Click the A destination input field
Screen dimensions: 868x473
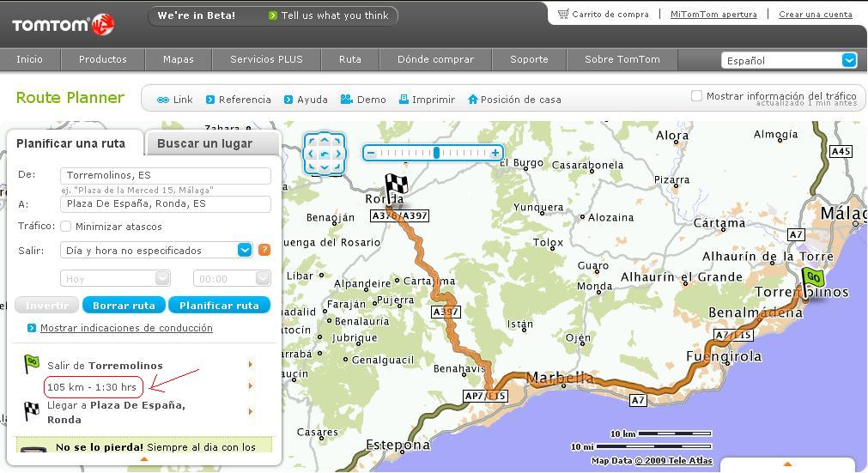pyautogui.click(x=166, y=203)
